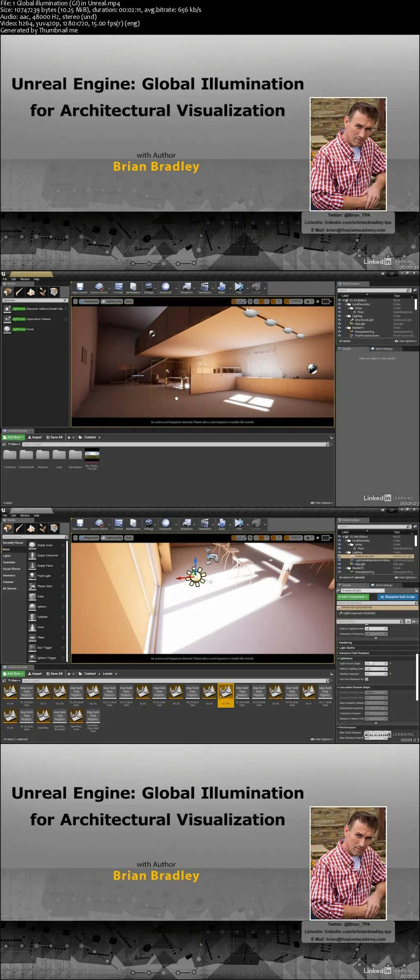Expand the Rendering section in Details
The width and height of the screenshot is (420, 980).
[338, 643]
